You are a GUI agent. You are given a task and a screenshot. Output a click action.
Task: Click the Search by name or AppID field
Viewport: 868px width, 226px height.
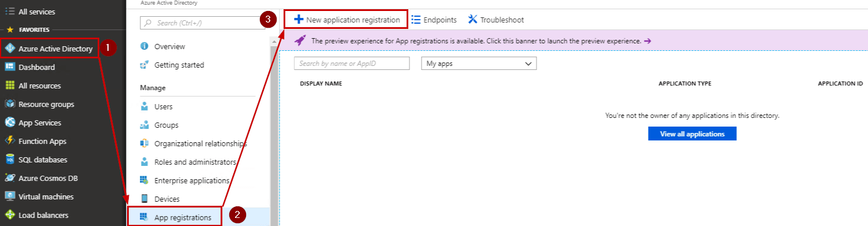coord(352,64)
